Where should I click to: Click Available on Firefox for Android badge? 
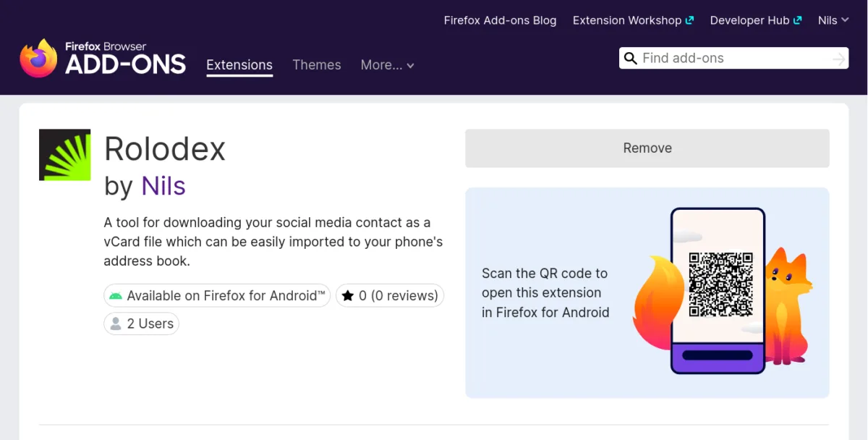coord(217,295)
